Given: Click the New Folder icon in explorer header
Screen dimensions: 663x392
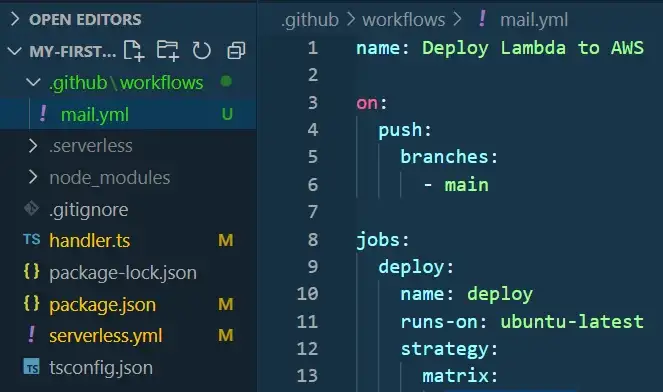Looking at the screenshot, I should (167, 51).
